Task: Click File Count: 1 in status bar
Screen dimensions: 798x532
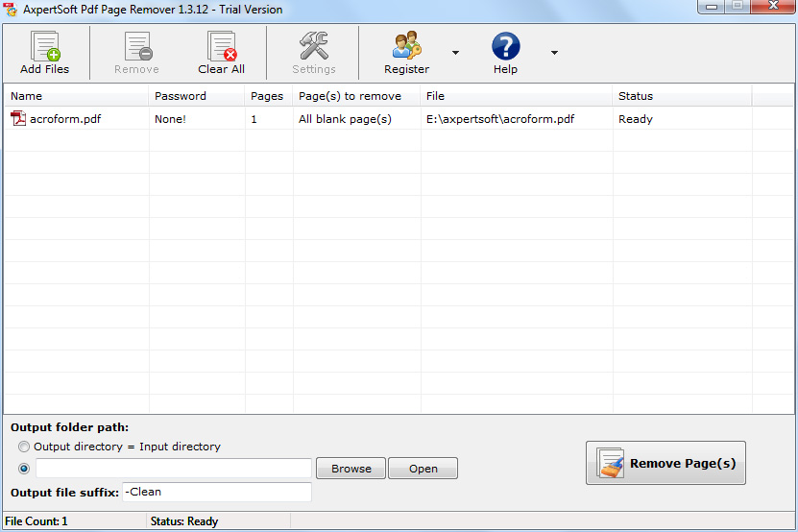Action: 36,521
